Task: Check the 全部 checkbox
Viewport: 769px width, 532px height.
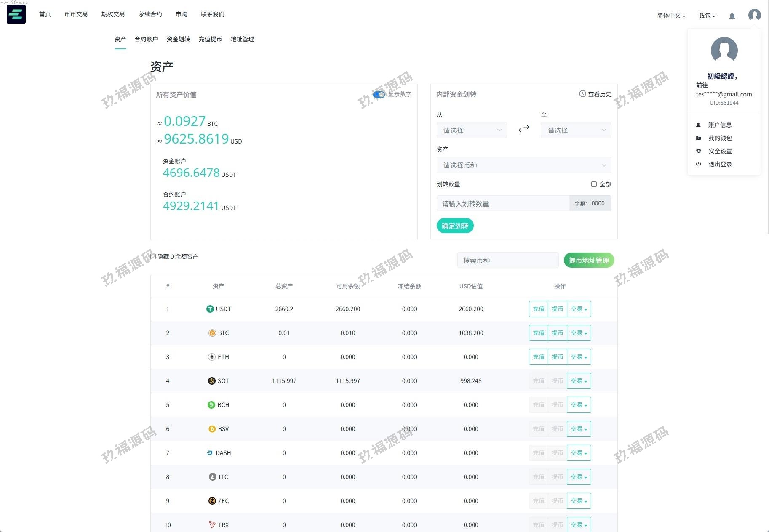Action: click(594, 184)
